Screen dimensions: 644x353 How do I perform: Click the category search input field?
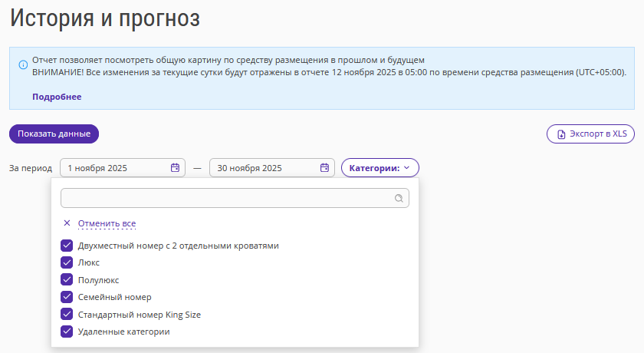tap(235, 198)
